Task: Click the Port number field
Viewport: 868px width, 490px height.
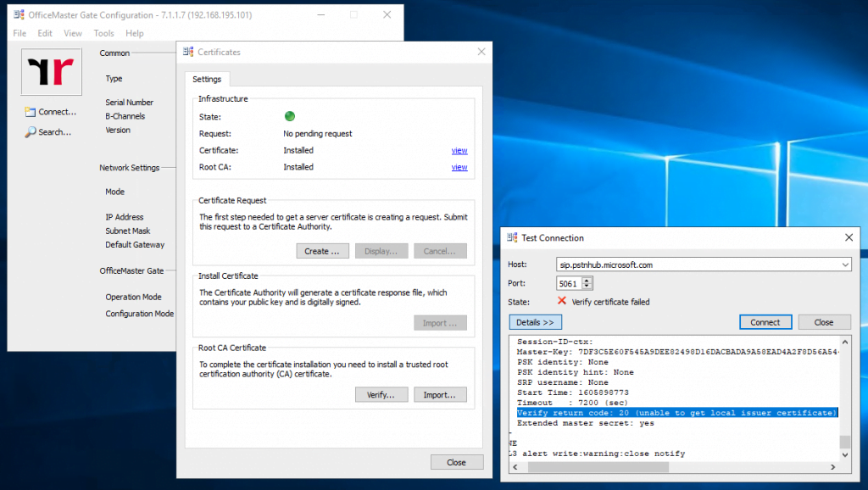Action: (569, 283)
